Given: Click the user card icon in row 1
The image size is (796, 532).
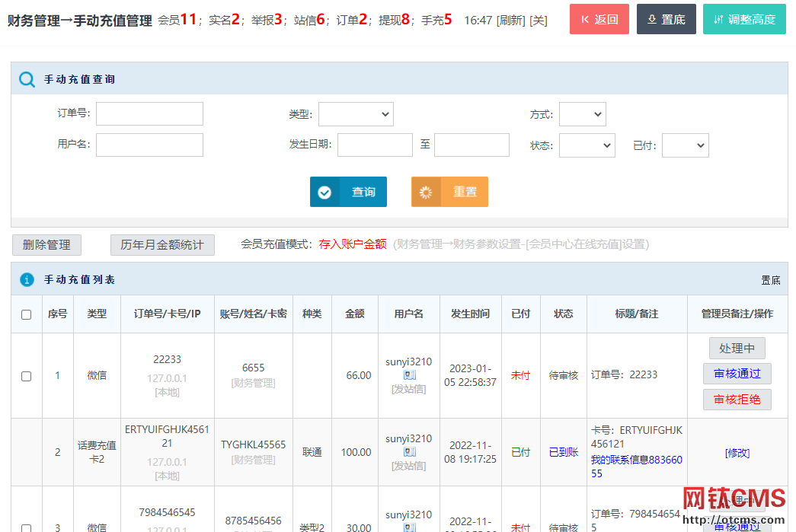Looking at the screenshot, I should pyautogui.click(x=409, y=375).
